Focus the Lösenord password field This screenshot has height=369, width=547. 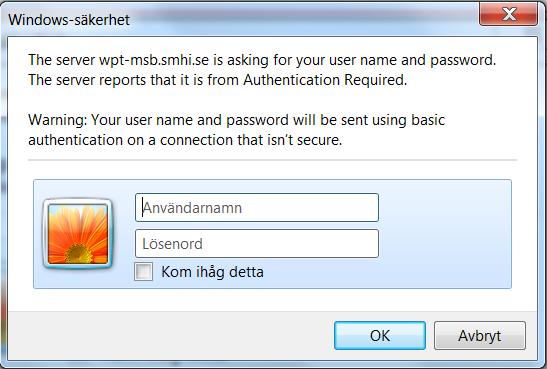click(257, 243)
